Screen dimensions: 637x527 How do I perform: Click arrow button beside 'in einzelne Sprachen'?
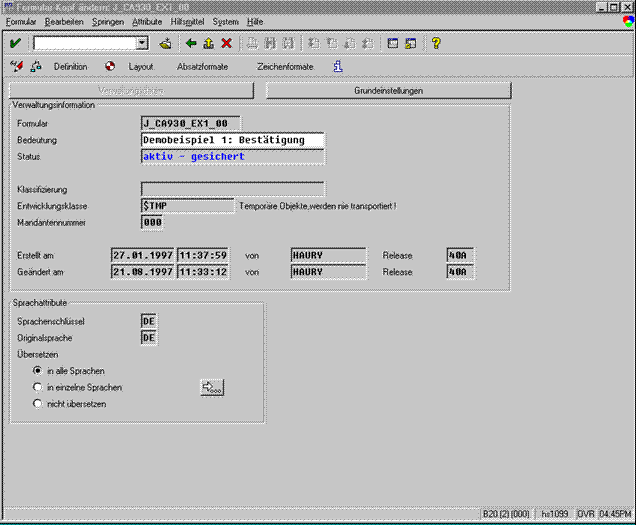coord(211,387)
